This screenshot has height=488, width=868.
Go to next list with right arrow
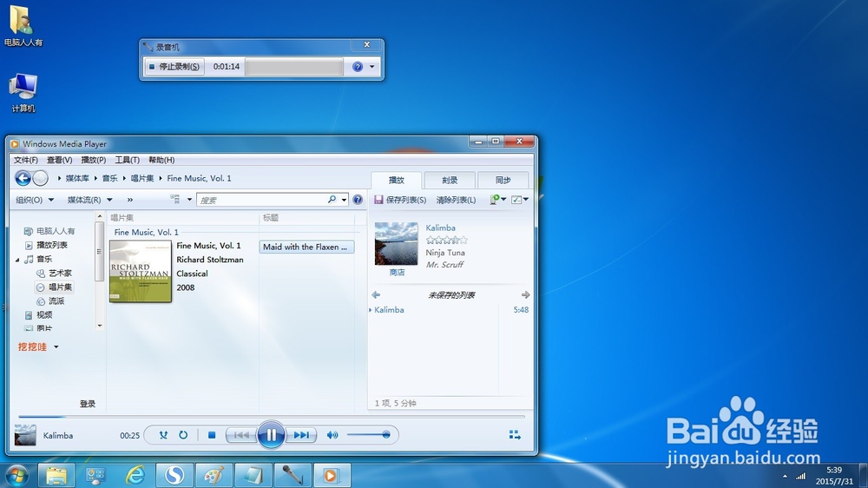point(525,294)
